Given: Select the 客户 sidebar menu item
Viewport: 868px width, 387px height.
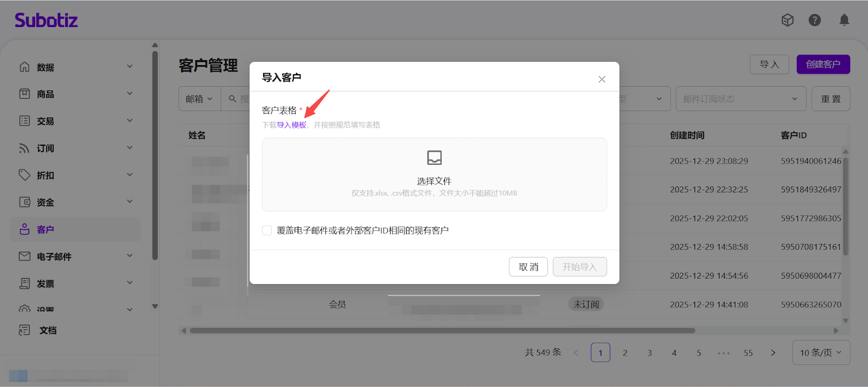Looking at the screenshot, I should click(x=46, y=229).
